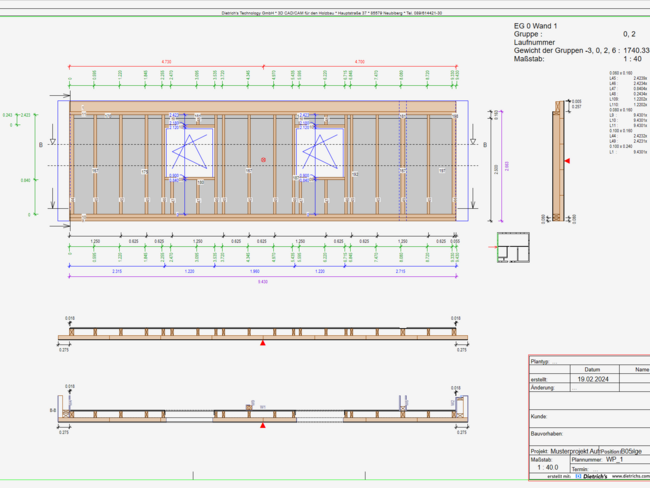
Task: Click the left B section cut arrow
Action: click(53, 141)
